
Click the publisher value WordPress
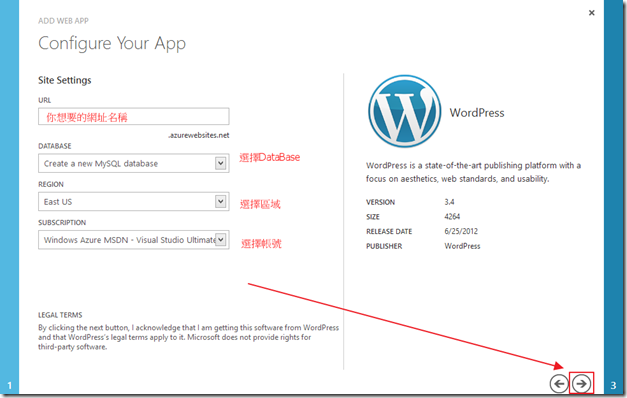(x=462, y=246)
